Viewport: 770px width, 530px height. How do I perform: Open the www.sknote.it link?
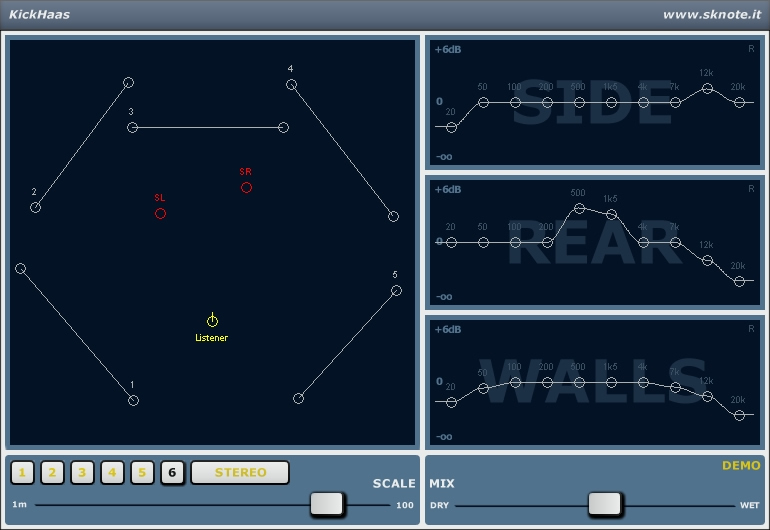(x=712, y=14)
